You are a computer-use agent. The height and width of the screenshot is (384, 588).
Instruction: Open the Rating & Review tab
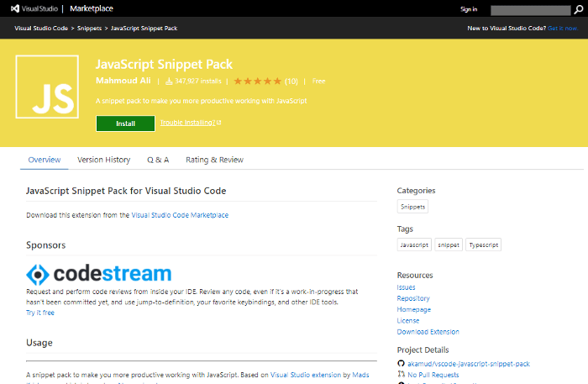click(214, 160)
